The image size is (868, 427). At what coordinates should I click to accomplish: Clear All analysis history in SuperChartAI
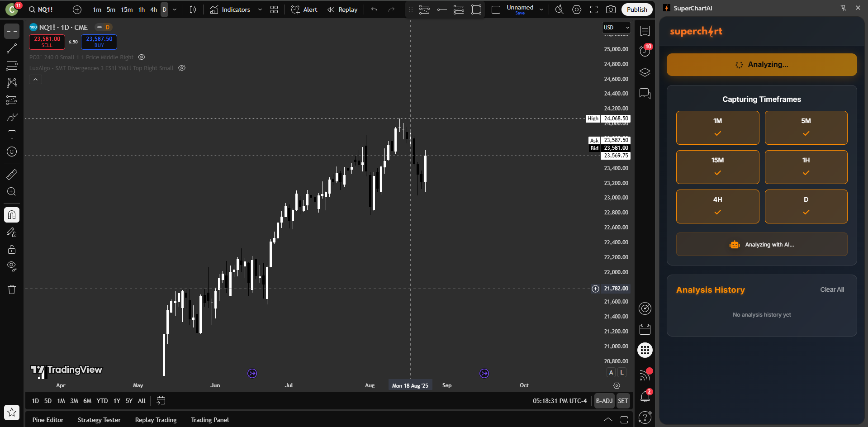(832, 289)
